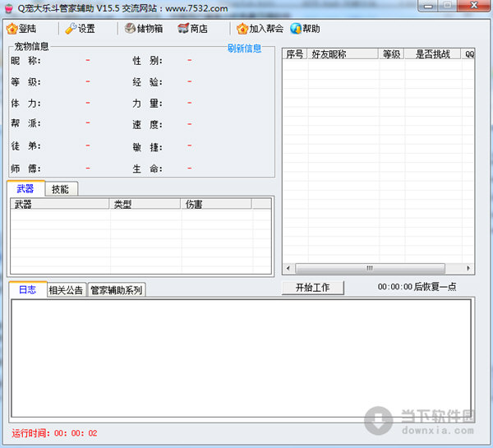Click the app icon in title bar
The height and width of the screenshot is (448, 493).
click(9, 8)
